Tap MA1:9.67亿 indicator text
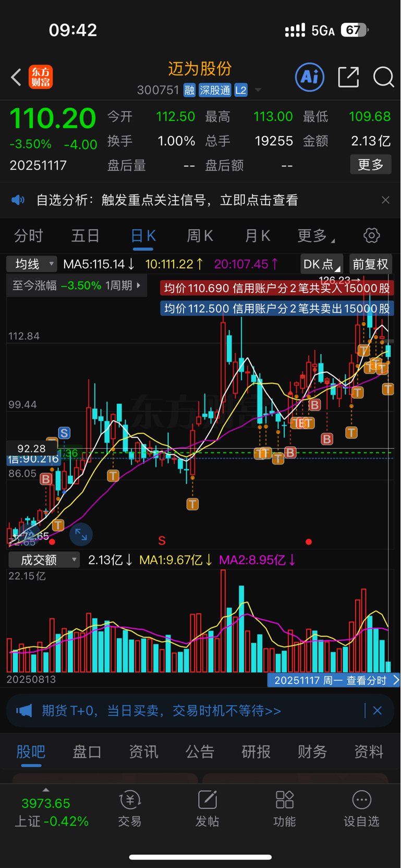Image resolution: width=401 pixels, height=868 pixels. [176, 560]
